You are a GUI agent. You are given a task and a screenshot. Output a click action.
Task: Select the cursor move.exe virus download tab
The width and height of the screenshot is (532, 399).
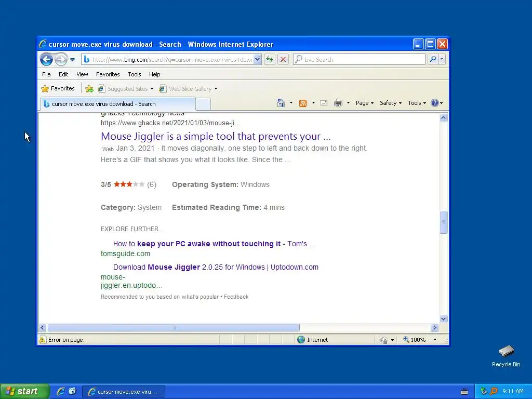tap(118, 104)
